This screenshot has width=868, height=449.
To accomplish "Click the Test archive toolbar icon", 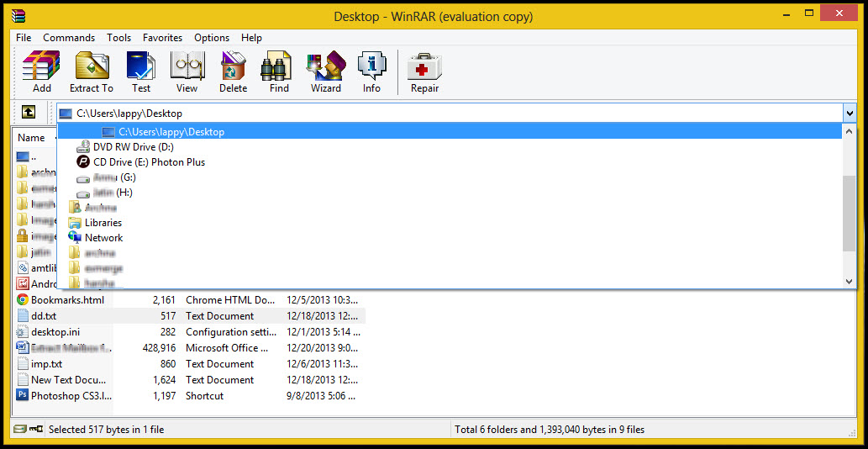I will (x=141, y=66).
